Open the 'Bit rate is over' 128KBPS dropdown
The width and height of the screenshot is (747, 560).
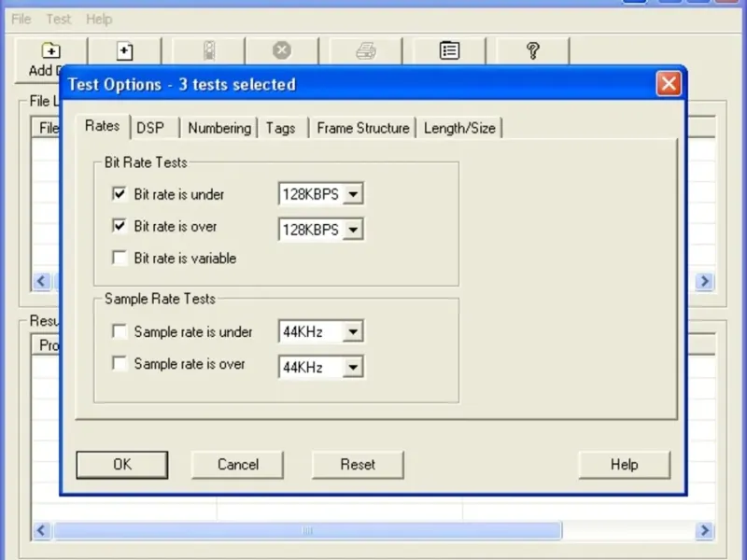[x=353, y=230]
